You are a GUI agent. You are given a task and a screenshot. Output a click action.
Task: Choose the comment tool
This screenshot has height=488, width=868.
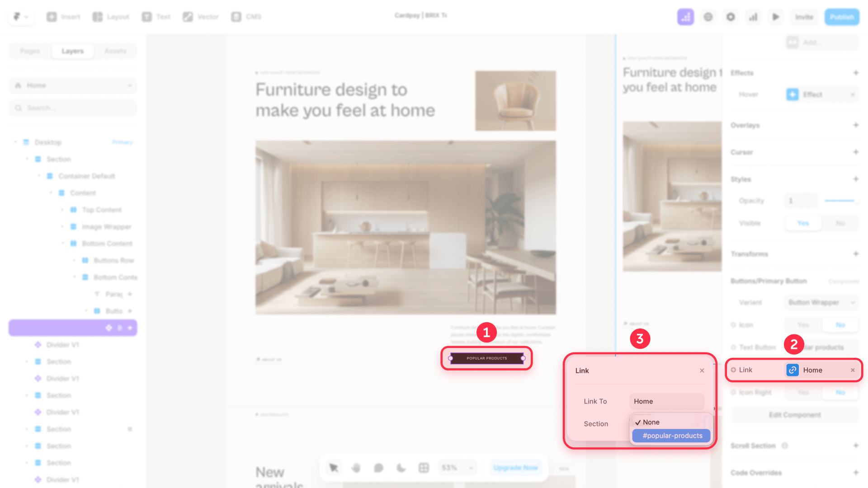coord(379,468)
